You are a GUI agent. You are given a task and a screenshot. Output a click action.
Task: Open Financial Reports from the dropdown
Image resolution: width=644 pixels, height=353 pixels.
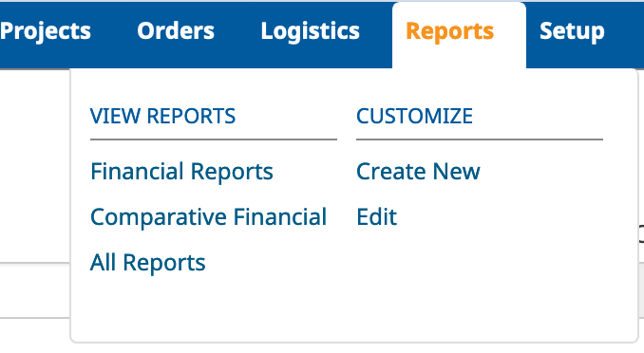[x=181, y=171]
